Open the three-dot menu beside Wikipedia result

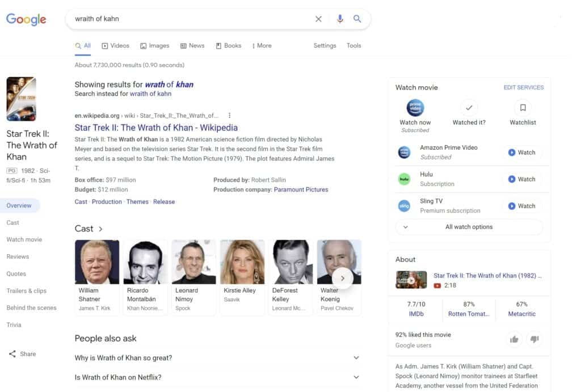click(230, 116)
